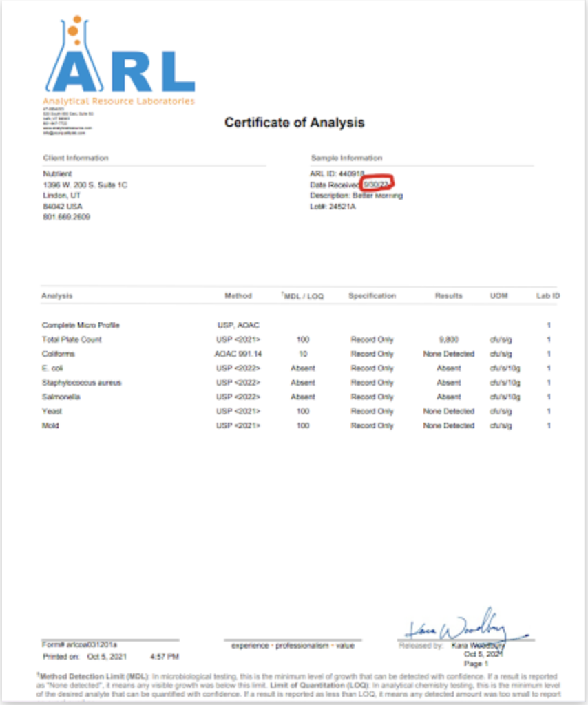
Task: Click 'Absent' result in Staphylococcus aureus row
Action: point(449,383)
